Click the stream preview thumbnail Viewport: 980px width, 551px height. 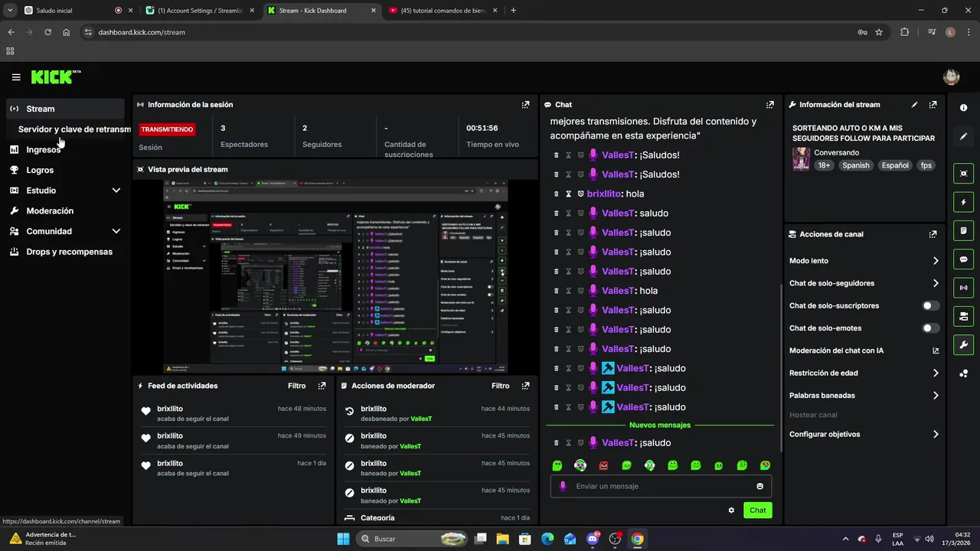click(x=335, y=277)
